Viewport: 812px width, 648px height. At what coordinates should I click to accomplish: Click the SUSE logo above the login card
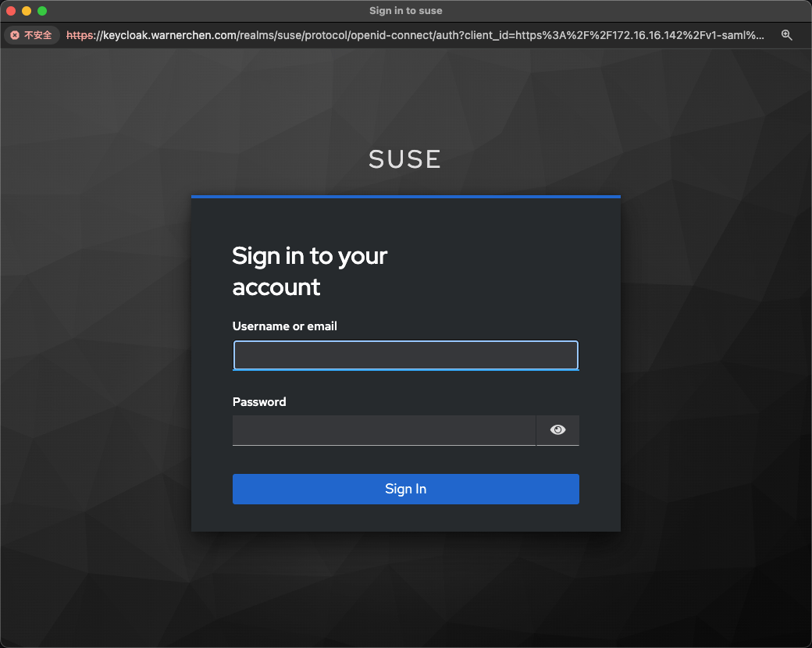(404, 159)
